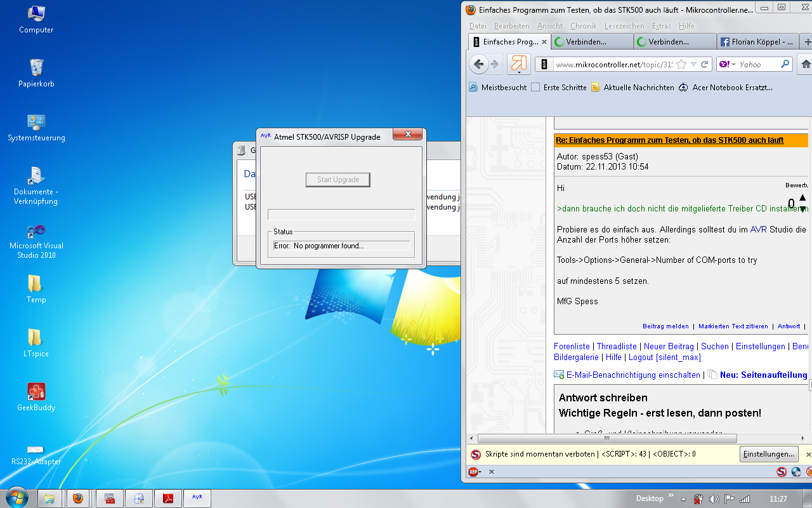Vote the post up with the arrow
The image size is (812, 508).
(802, 197)
